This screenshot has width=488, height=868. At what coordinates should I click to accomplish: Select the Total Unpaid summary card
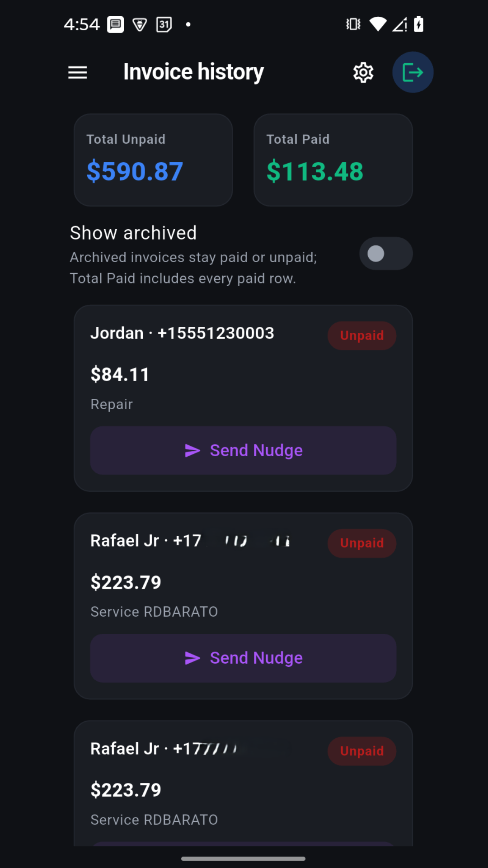(x=153, y=160)
